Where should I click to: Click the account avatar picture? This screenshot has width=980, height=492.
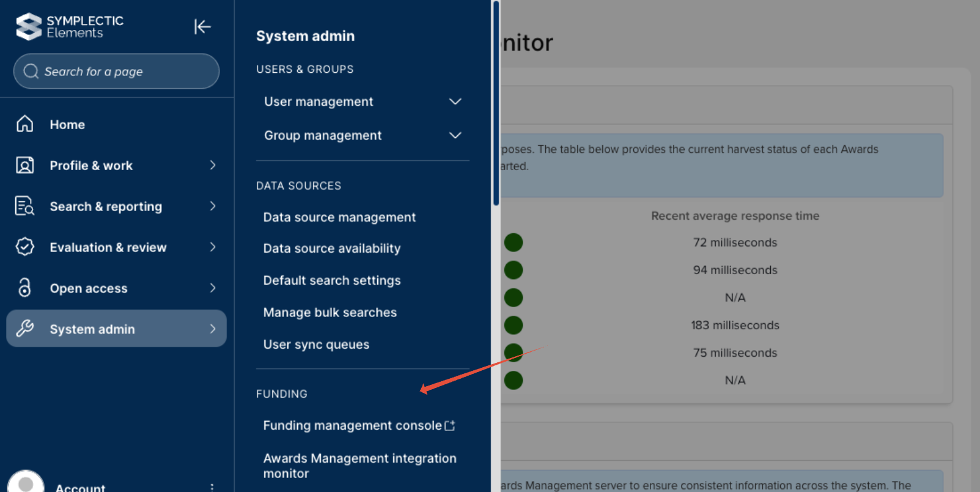26,483
